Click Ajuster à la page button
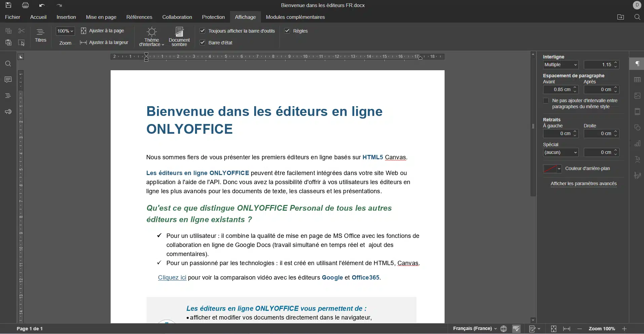644x334 pixels. [103, 31]
